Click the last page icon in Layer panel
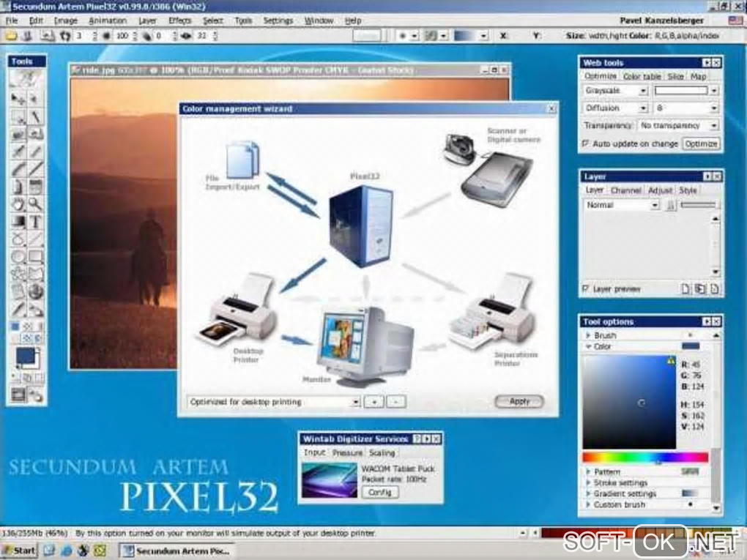This screenshot has width=747, height=560. click(715, 288)
